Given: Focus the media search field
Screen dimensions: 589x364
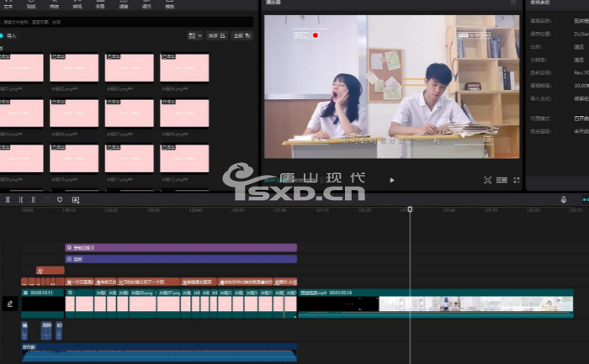Looking at the screenshot, I should (x=126, y=22).
